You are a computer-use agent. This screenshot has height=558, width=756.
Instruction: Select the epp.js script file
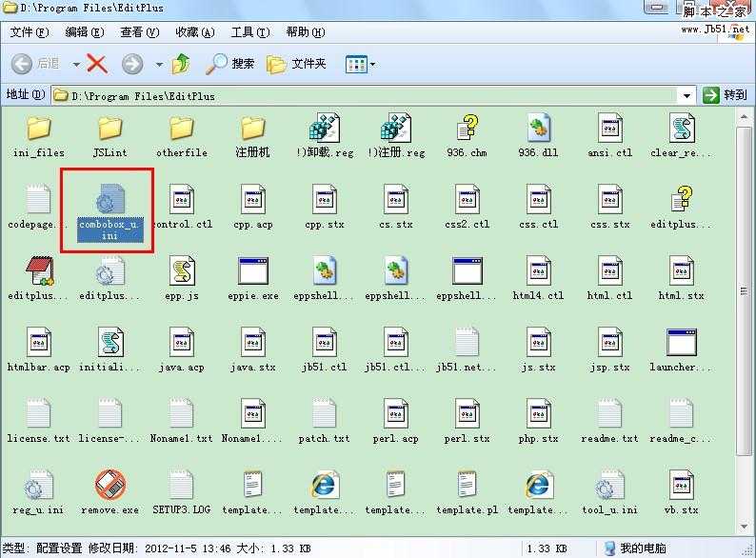click(x=182, y=272)
